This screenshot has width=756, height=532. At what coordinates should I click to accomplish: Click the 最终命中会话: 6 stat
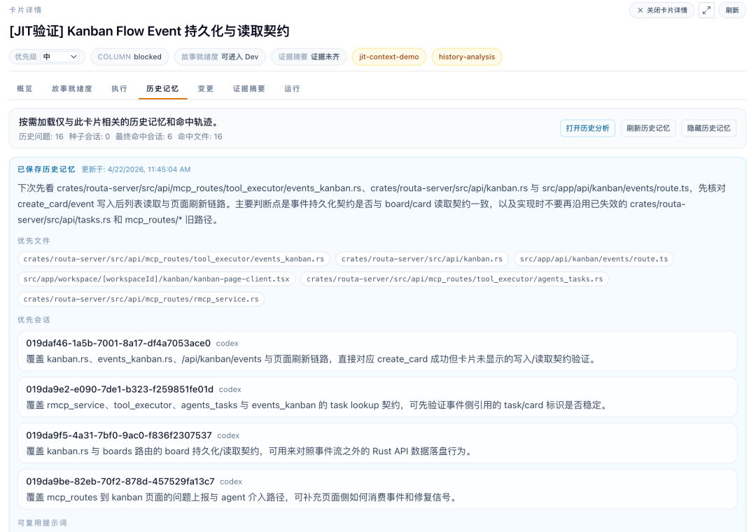(143, 136)
